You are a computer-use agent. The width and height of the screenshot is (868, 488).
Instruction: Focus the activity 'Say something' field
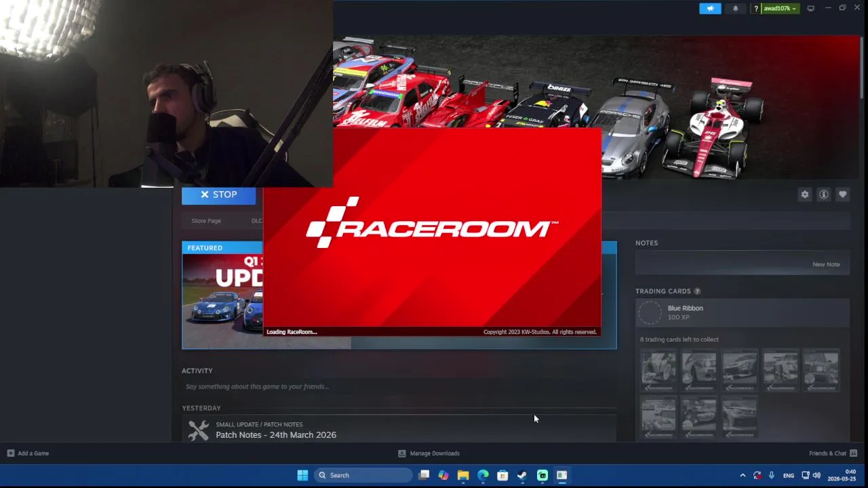point(399,386)
